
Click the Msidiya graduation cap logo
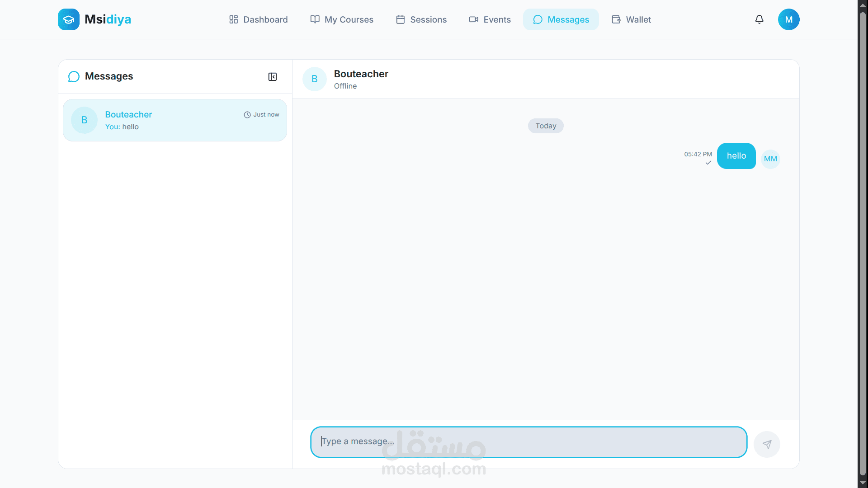pyautogui.click(x=69, y=19)
